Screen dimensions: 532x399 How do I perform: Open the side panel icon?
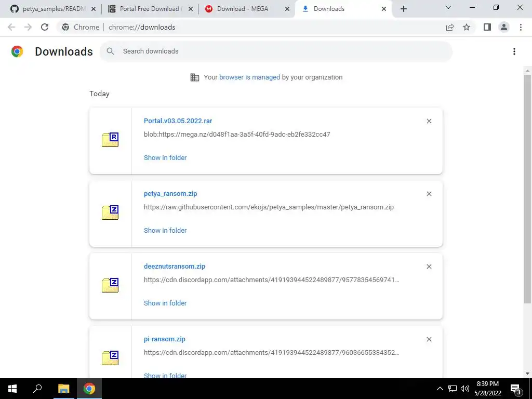point(487,27)
